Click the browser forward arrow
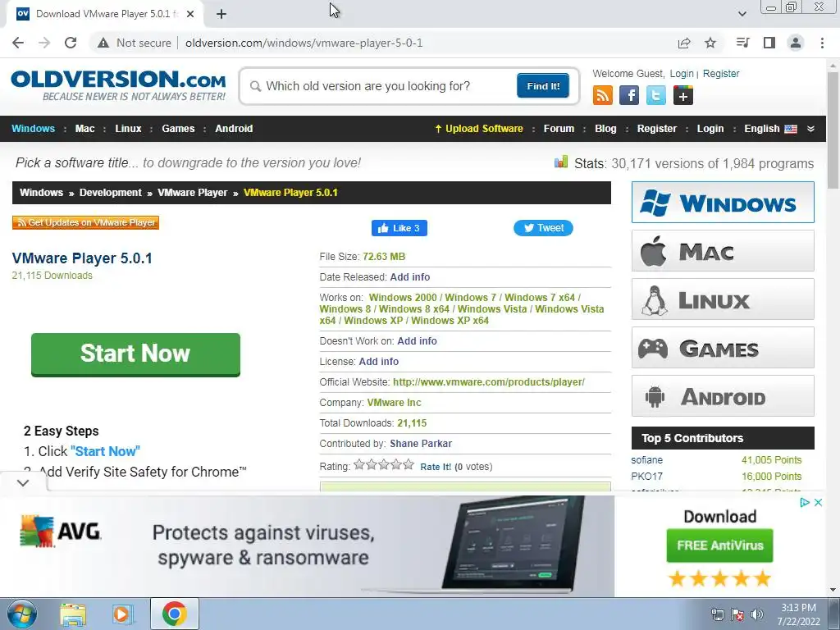840x630 pixels. (x=44, y=43)
